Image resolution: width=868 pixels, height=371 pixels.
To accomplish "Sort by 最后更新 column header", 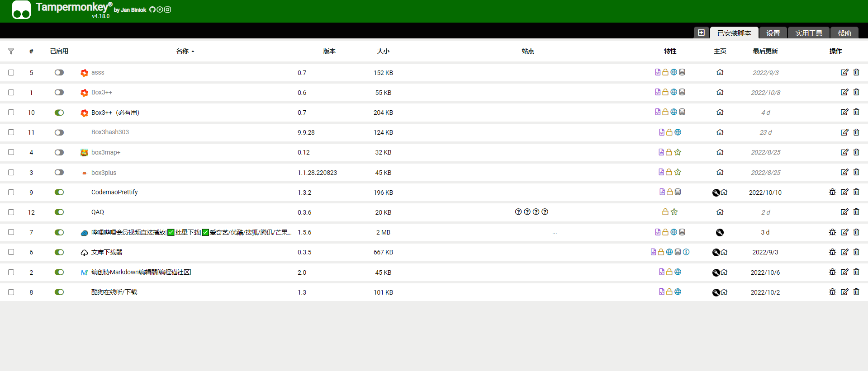I will (x=765, y=51).
